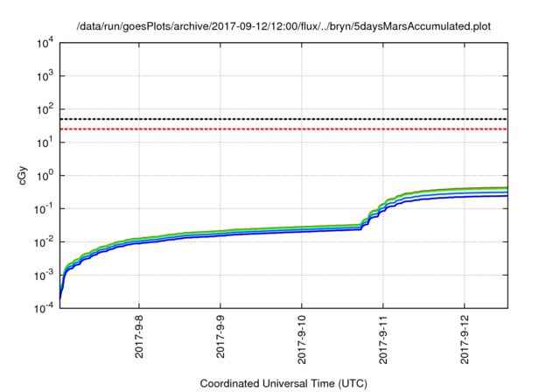Click the black dashed threshold line
The width and height of the screenshot is (560, 392).
pos(283,119)
